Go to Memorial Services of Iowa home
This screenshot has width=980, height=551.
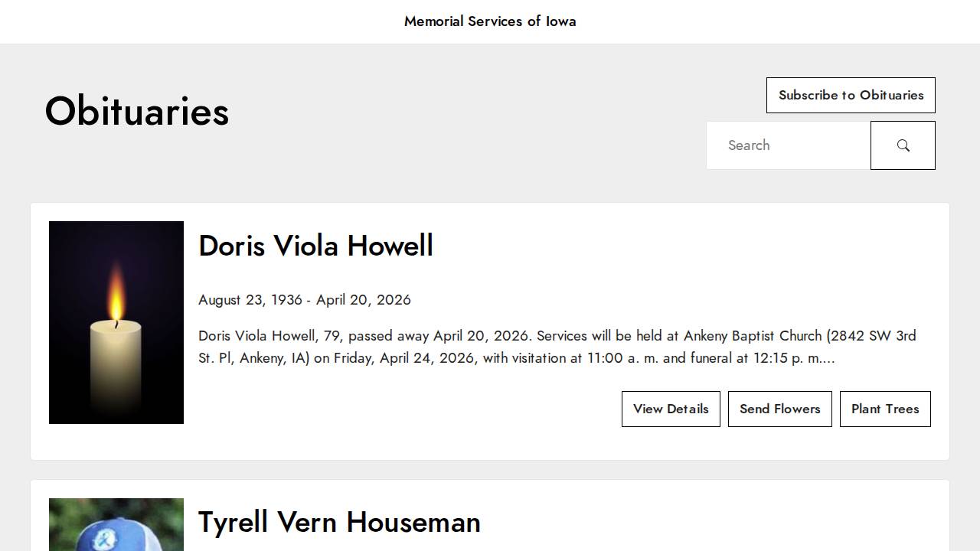(x=490, y=21)
